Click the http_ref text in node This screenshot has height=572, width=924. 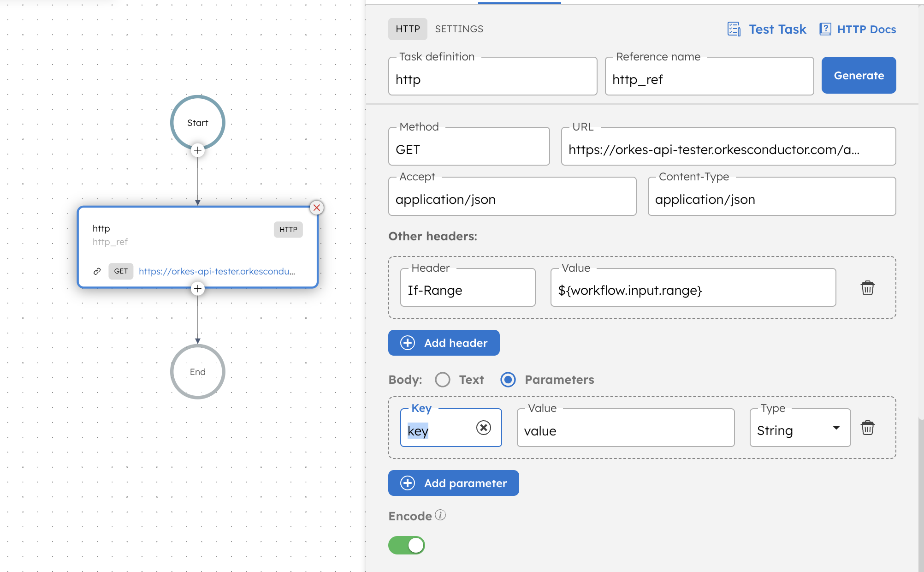tap(110, 242)
